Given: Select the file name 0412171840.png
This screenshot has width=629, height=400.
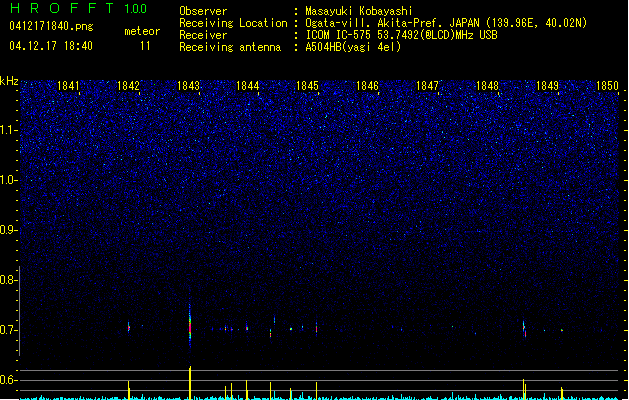Looking at the screenshot, I should pyautogui.click(x=51, y=26).
